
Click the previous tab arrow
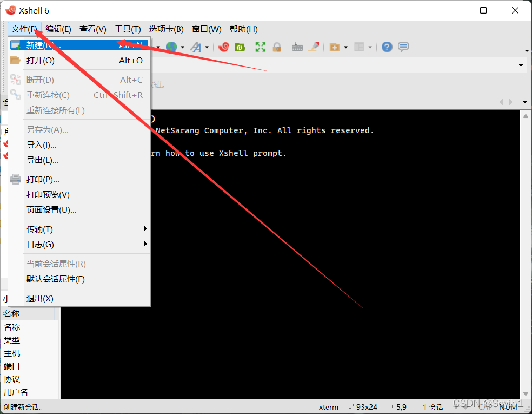pos(502,102)
